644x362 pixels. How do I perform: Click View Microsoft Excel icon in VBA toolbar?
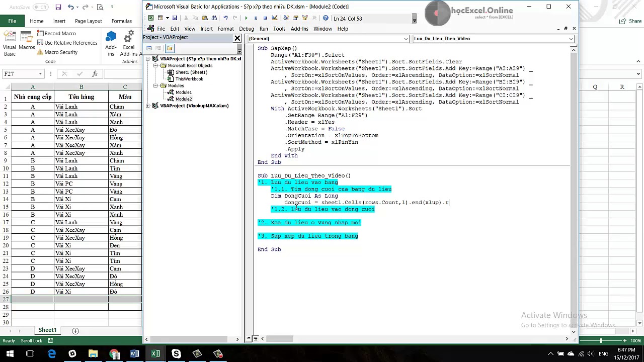tap(151, 18)
